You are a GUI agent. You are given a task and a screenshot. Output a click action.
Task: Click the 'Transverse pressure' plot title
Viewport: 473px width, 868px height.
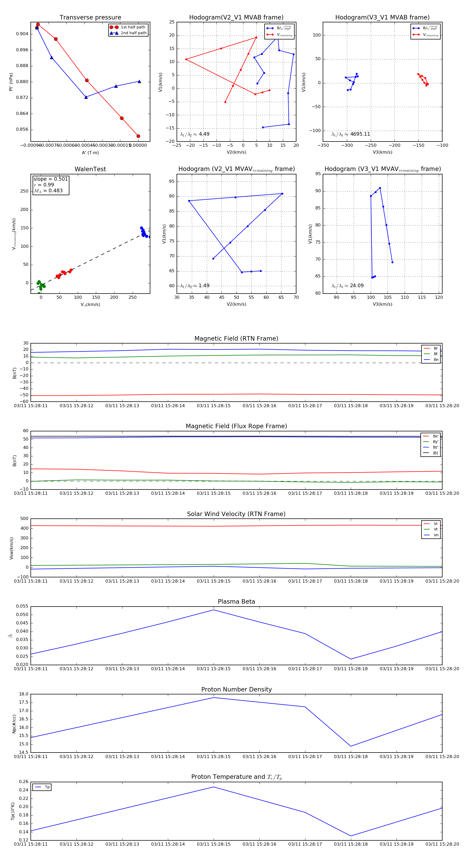pos(90,18)
